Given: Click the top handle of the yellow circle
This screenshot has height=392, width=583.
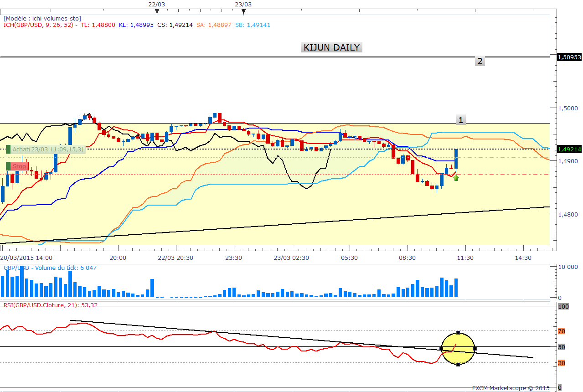Looking at the screenshot, I should [x=458, y=332].
